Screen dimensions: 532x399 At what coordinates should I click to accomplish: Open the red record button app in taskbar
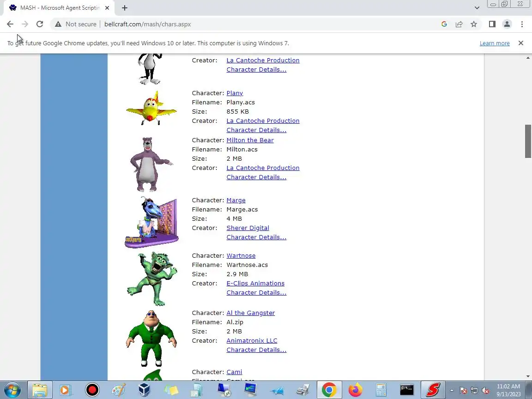[x=92, y=390]
